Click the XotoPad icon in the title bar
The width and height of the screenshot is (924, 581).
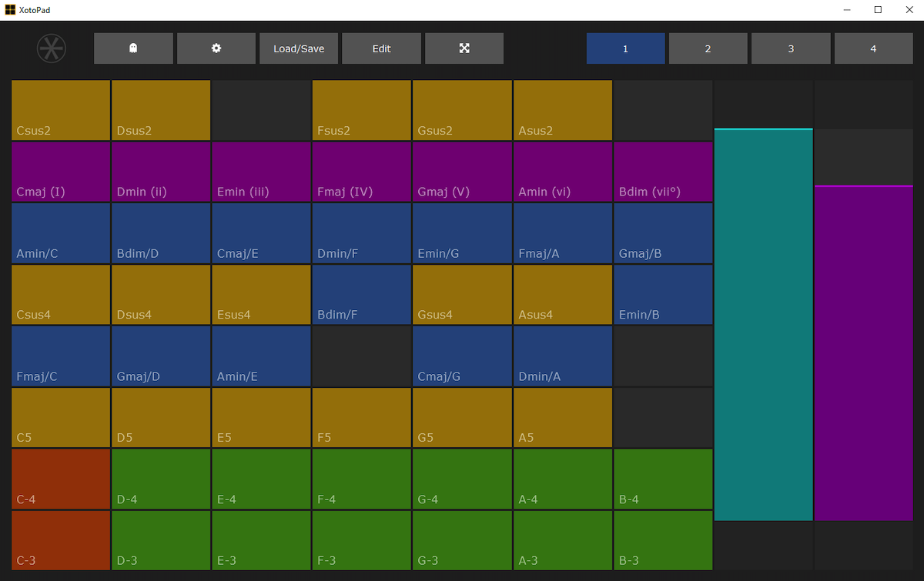8,9
